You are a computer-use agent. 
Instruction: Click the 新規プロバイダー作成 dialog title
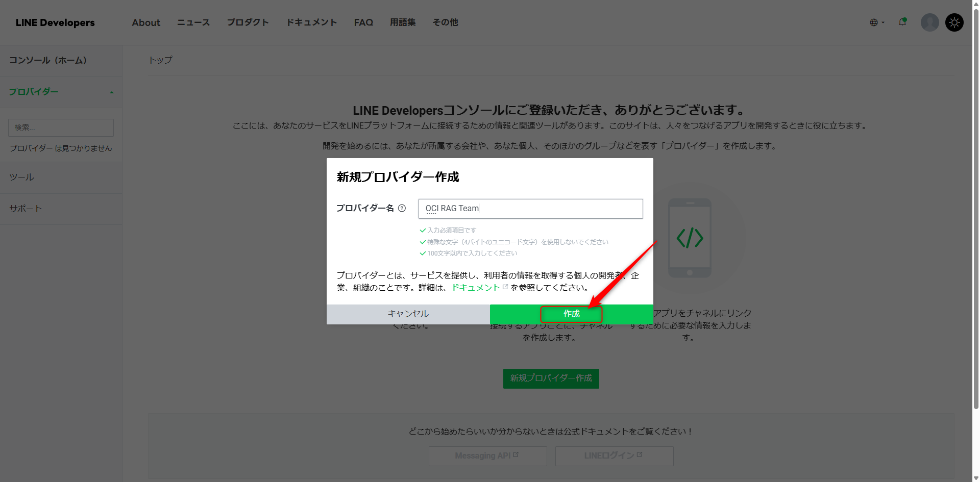tap(398, 177)
